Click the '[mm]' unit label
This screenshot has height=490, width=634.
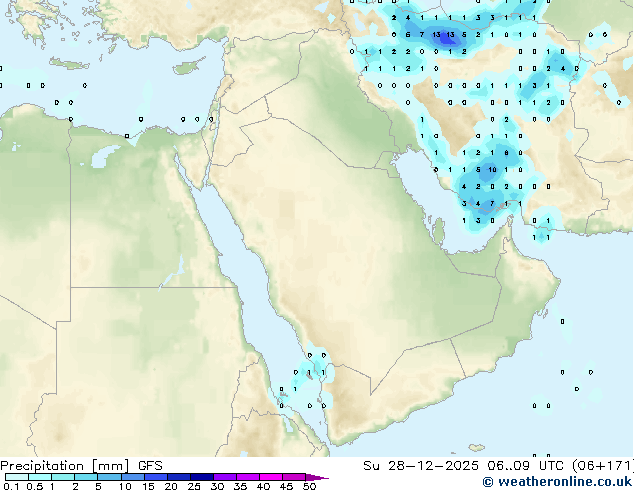click(x=111, y=466)
